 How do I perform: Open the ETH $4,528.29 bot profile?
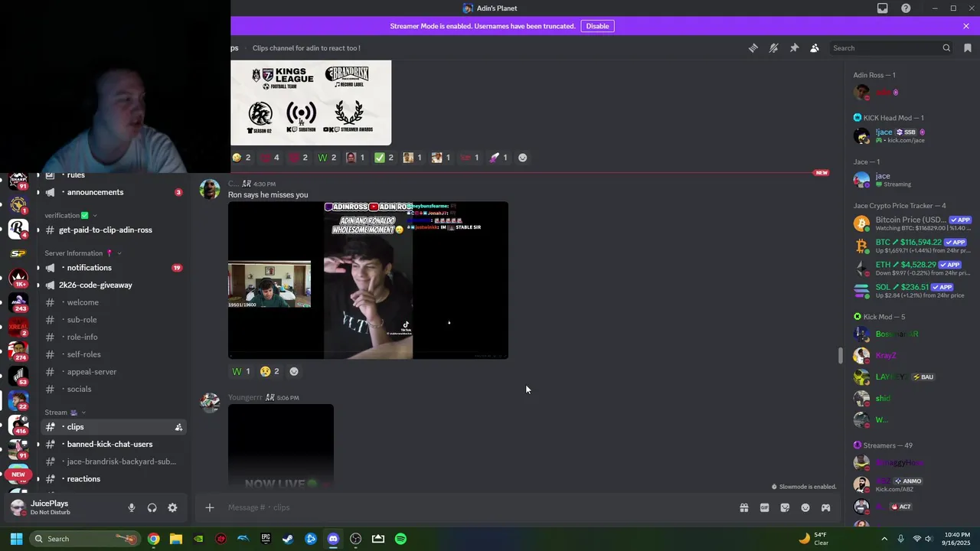click(x=913, y=269)
